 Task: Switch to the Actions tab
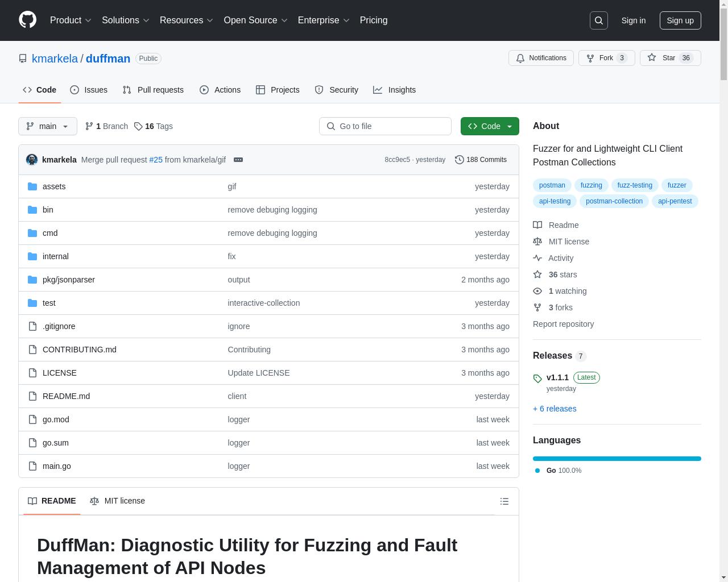[220, 90]
